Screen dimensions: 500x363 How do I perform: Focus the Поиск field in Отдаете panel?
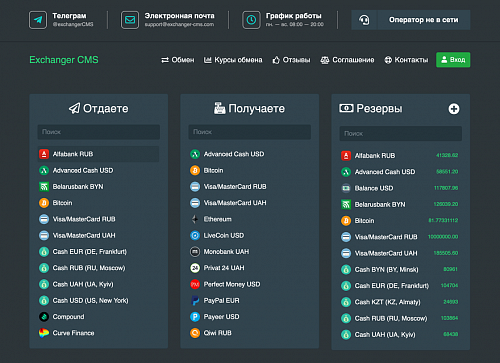point(99,132)
